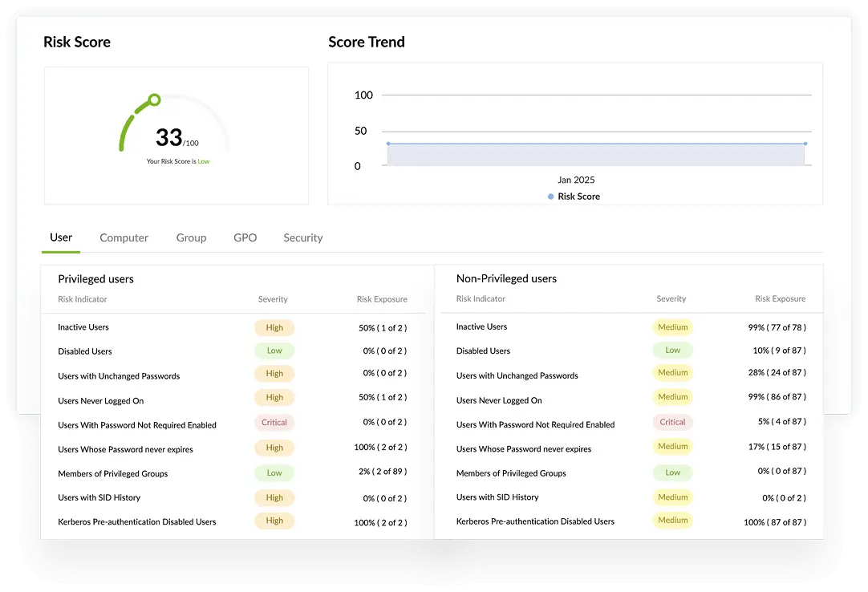
Task: Click the Risk Score legend label
Action: coord(579,197)
